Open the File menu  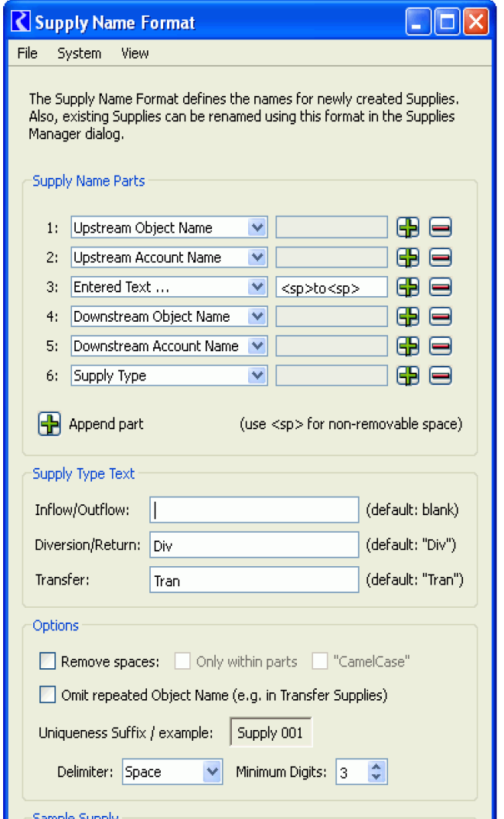coord(27,53)
